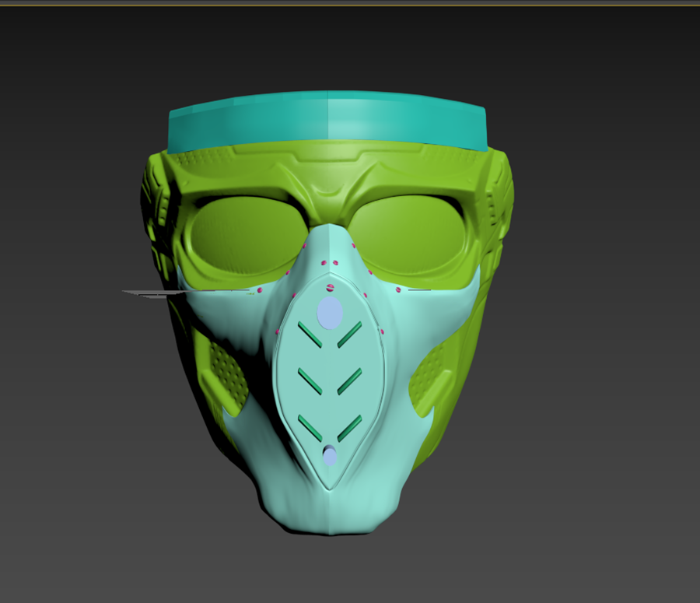Click the pink rivet above the blue oval
The height and width of the screenshot is (603, 700).
(331, 287)
